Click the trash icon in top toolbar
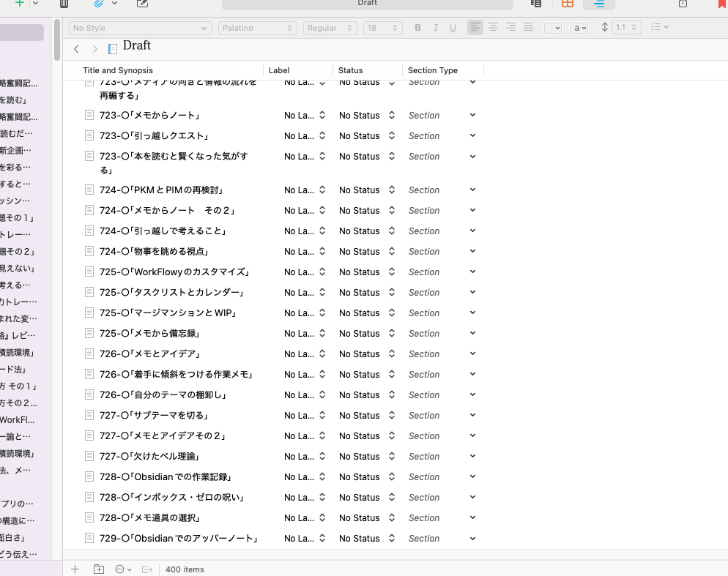This screenshot has width=728, height=576. click(x=64, y=4)
